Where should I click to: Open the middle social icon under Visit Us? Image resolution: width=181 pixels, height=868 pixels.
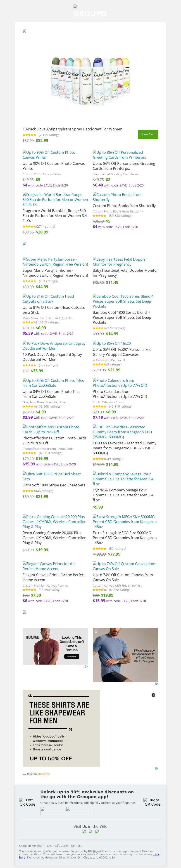(x=90, y=832)
